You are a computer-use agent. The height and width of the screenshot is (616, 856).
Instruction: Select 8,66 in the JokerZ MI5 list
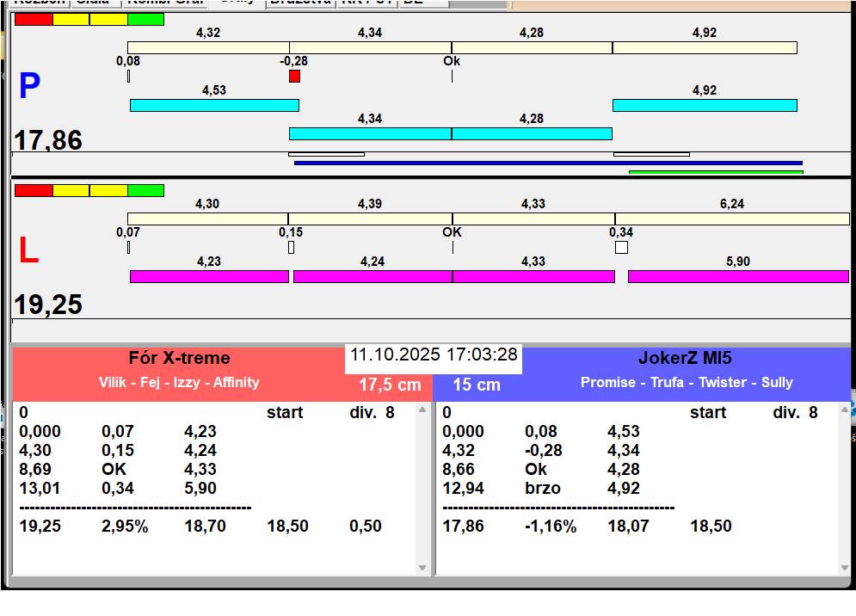click(459, 470)
